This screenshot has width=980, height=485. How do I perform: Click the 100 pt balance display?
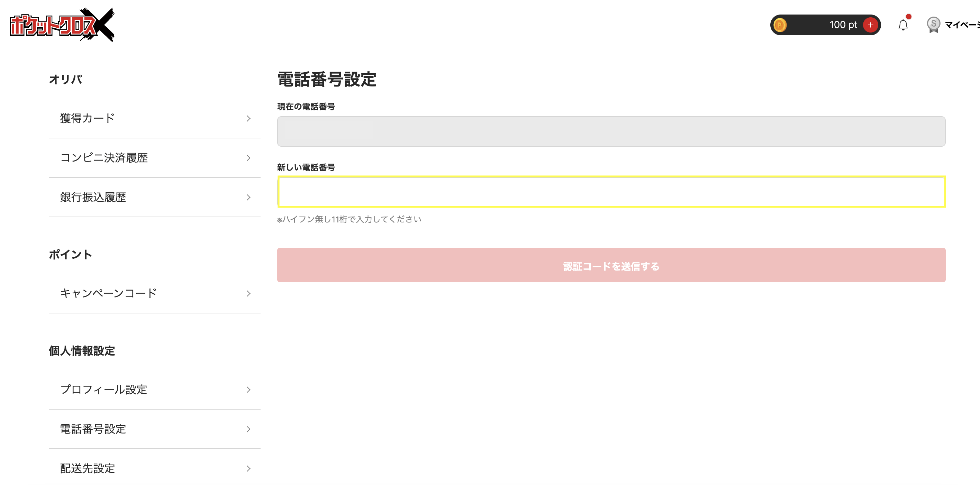click(825, 25)
